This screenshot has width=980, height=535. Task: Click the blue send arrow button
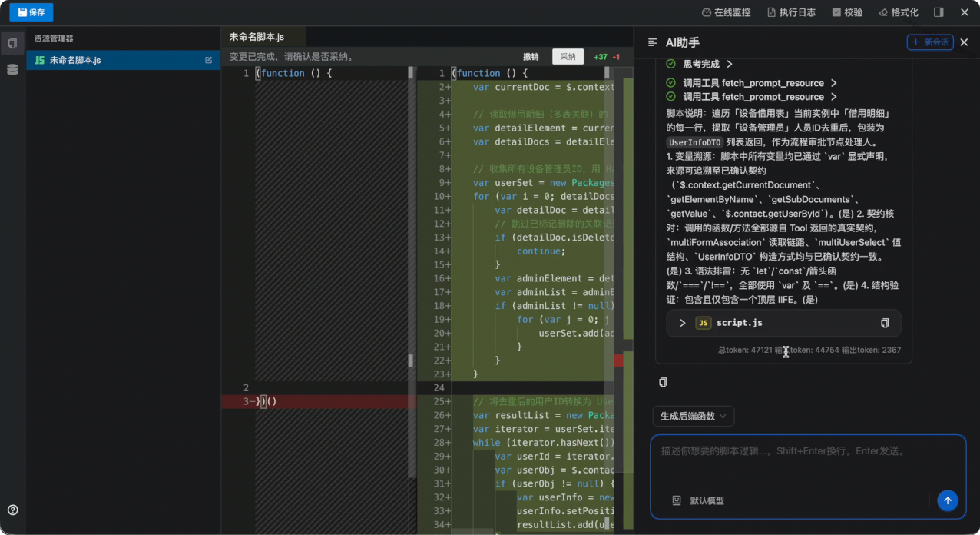click(x=948, y=500)
